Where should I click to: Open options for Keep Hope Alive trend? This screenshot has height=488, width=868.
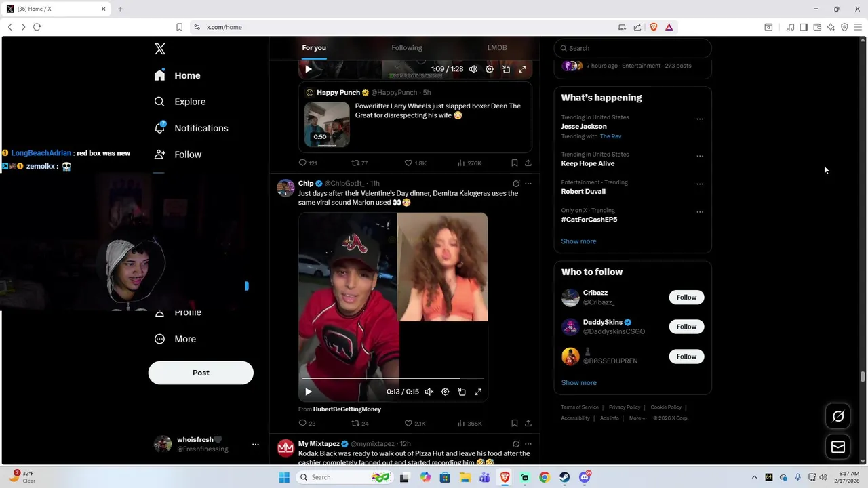pos(700,156)
